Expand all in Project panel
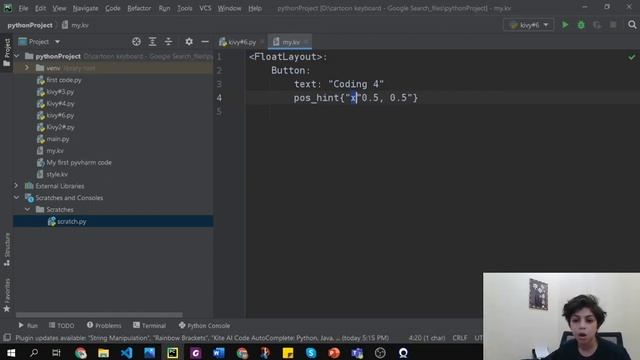Image resolution: width=640 pixels, height=360 pixels. (x=152, y=42)
